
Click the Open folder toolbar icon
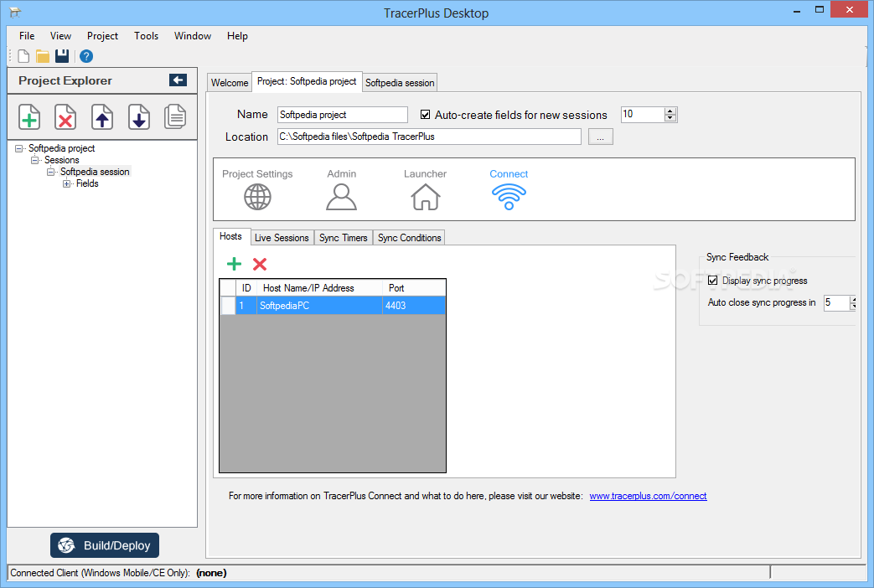click(x=43, y=56)
